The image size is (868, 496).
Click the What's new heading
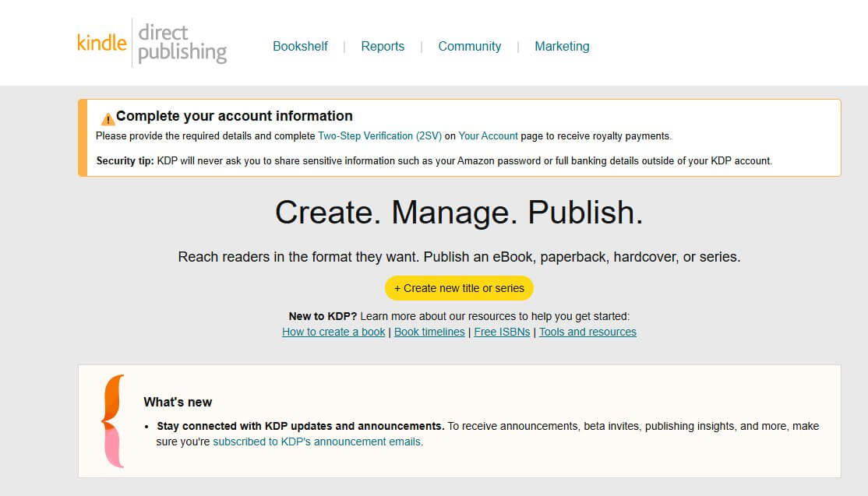[x=178, y=402]
